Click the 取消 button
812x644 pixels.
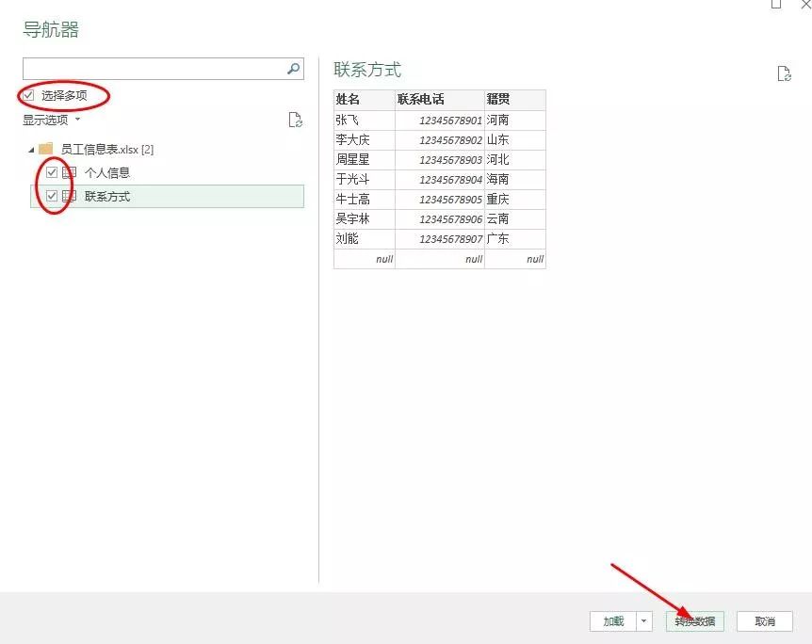tap(764, 620)
